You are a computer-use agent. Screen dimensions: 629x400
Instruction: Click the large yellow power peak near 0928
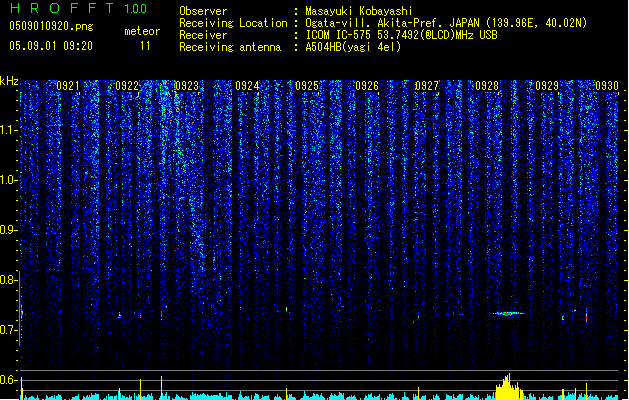509,387
